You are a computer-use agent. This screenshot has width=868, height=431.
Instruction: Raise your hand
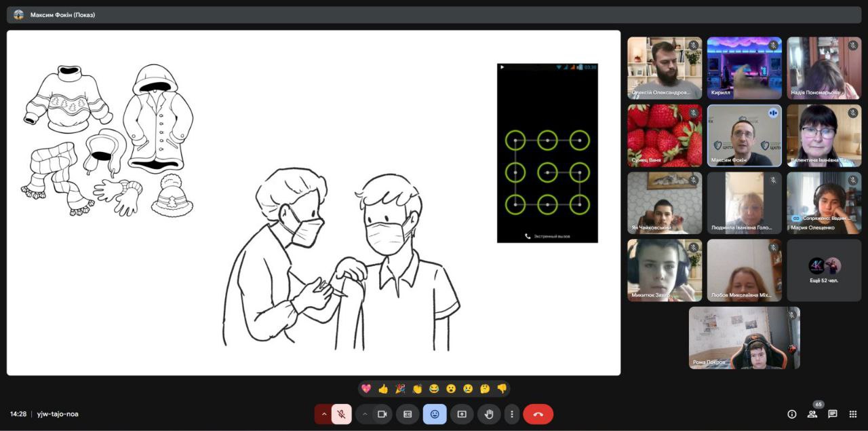coord(488,414)
